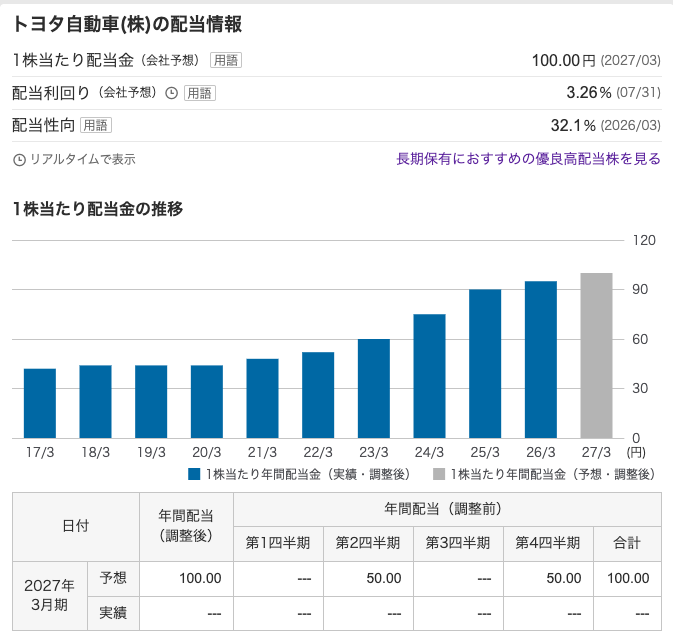Open the 用語 glossary next to 配当性向
Image resolution: width=673 pixels, height=637 pixels.
coord(96,125)
